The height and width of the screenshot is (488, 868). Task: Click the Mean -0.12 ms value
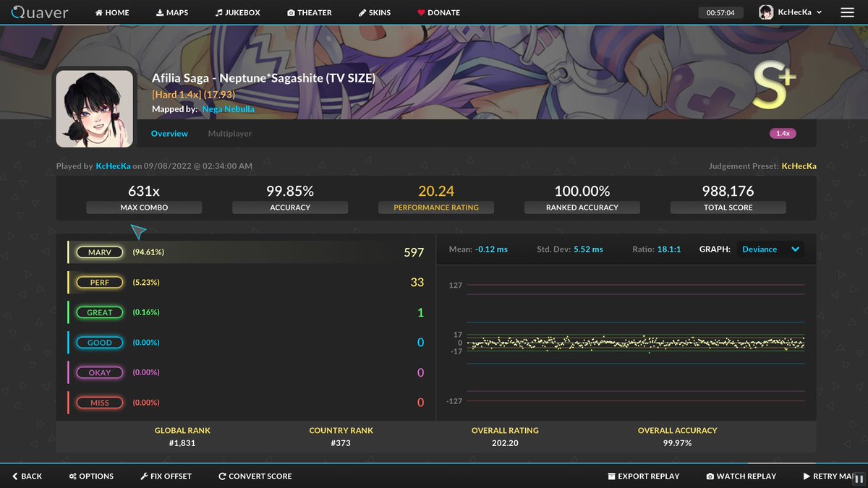[491, 249]
